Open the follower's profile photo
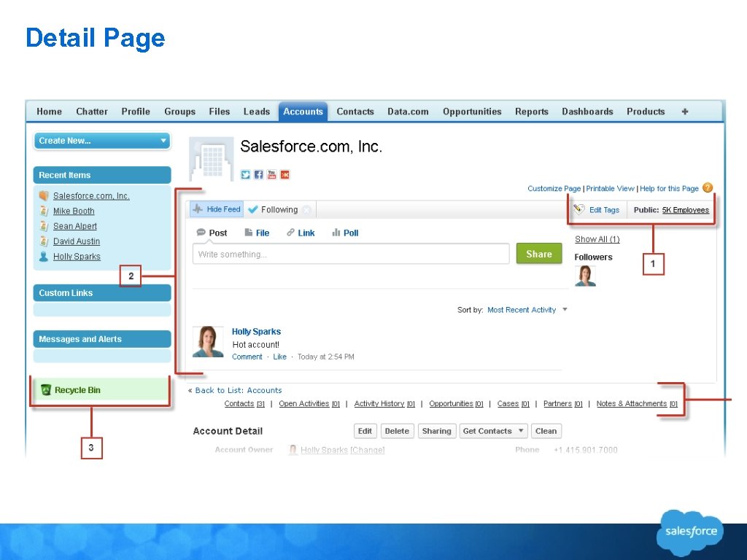The image size is (747, 560). pyautogui.click(x=585, y=276)
